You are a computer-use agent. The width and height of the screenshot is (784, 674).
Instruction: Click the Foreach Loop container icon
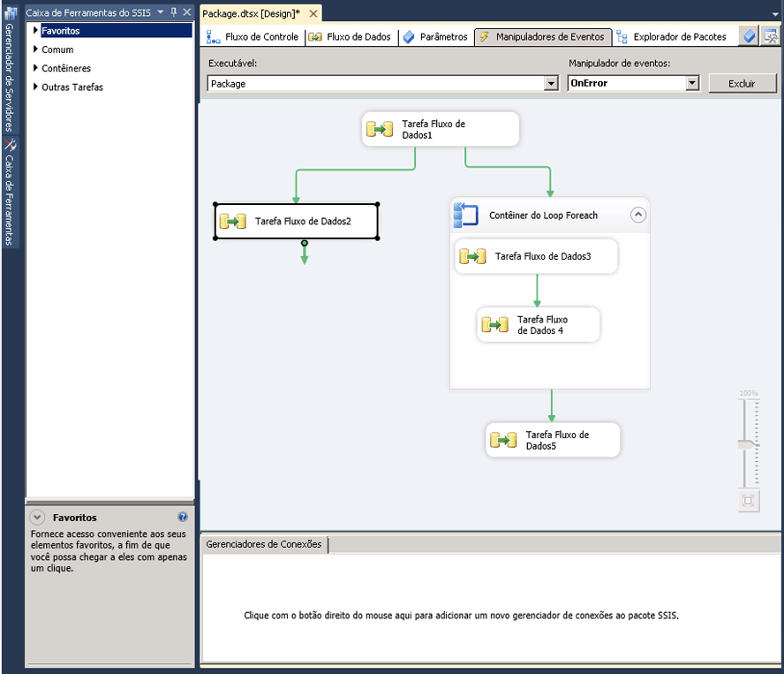pos(465,215)
